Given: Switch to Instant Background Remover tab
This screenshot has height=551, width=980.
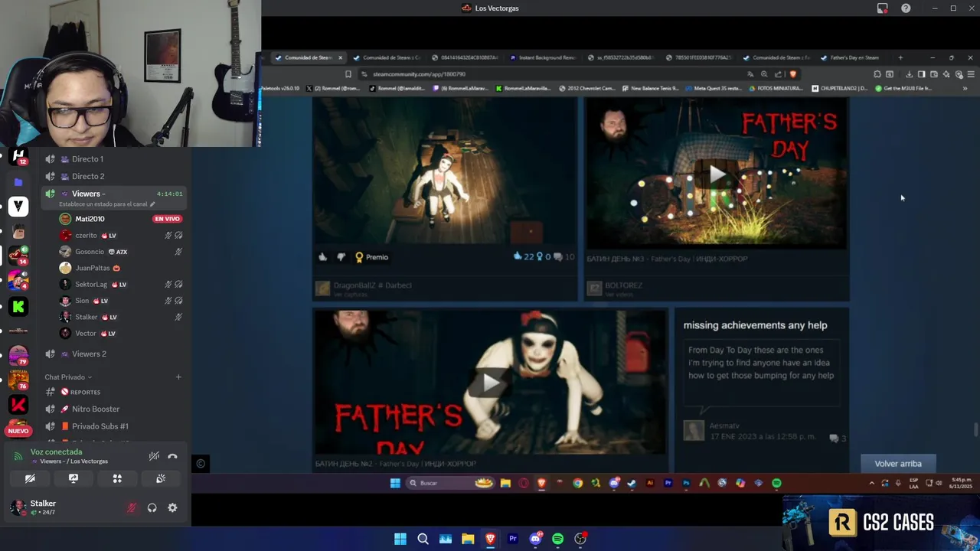Looking at the screenshot, I should (x=544, y=57).
